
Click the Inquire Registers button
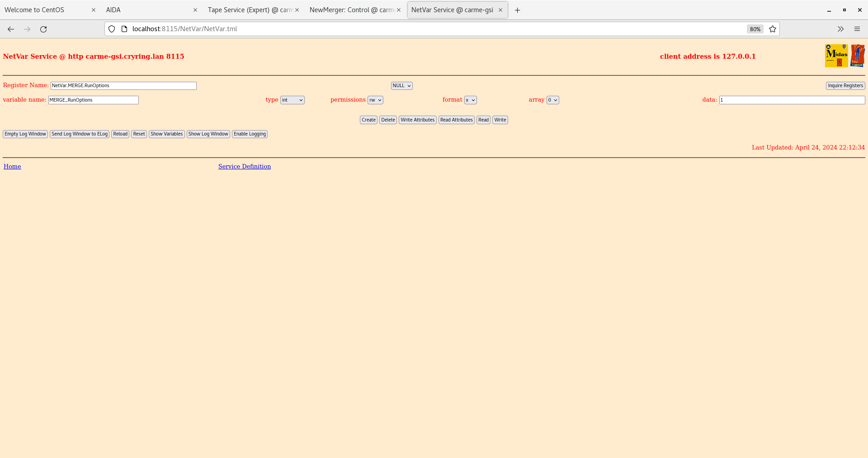pos(845,86)
